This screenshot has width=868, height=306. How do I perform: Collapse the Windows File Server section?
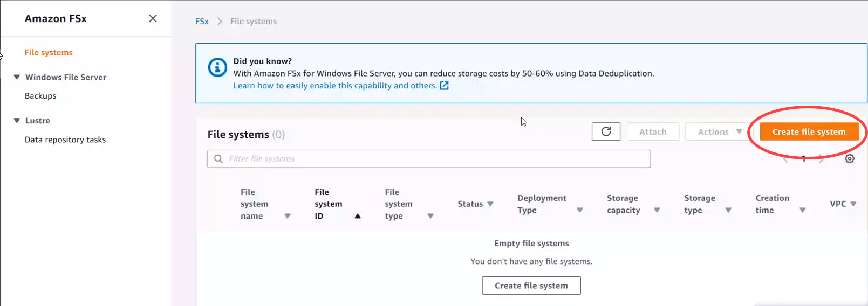point(17,77)
